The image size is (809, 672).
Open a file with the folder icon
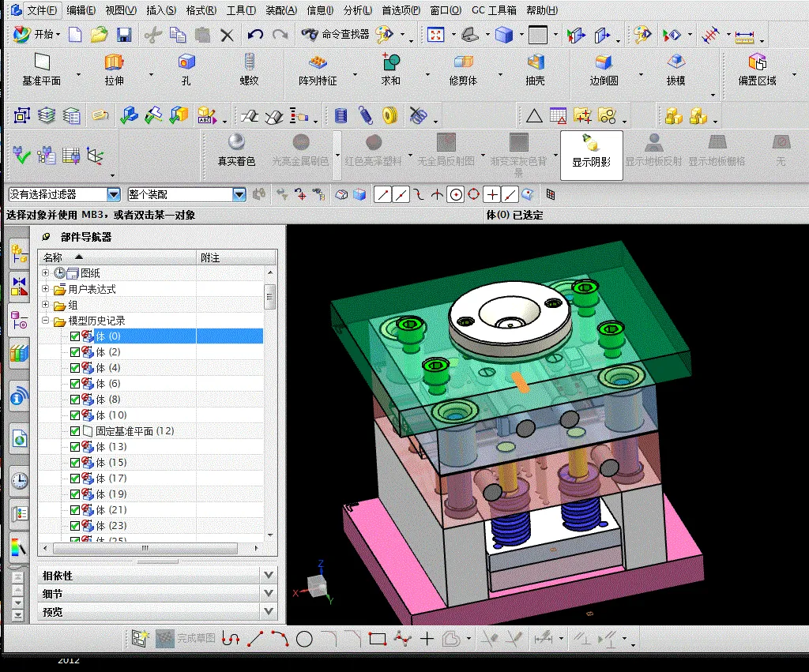click(x=99, y=35)
